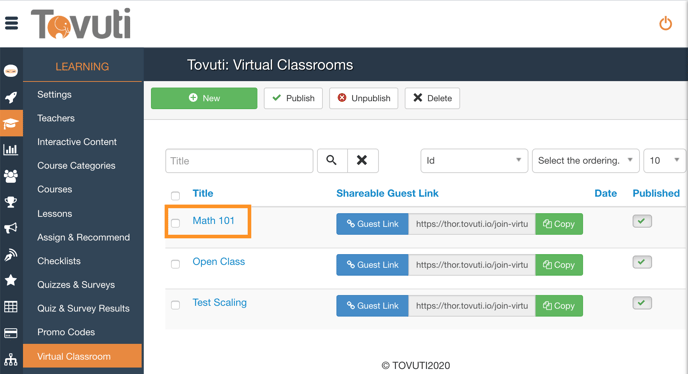
Task: Click the orange power logout icon
Action: coord(666,23)
